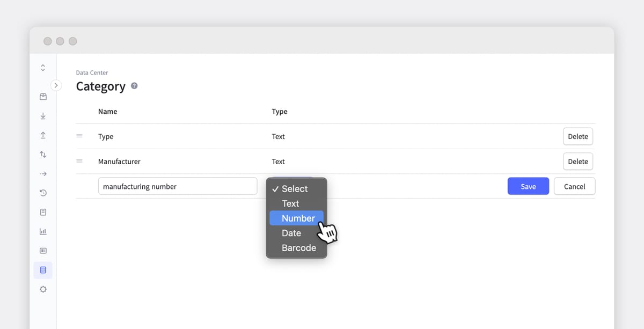The height and width of the screenshot is (329, 644).
Task: Delete the Manufacturer row
Action: [578, 161]
